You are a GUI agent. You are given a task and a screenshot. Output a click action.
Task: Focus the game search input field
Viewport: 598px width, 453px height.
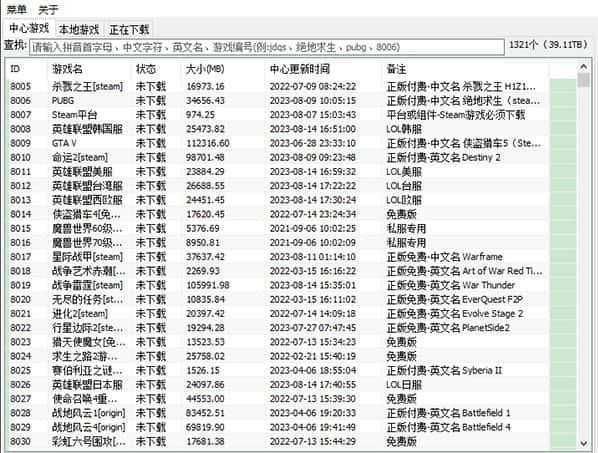[x=267, y=47]
